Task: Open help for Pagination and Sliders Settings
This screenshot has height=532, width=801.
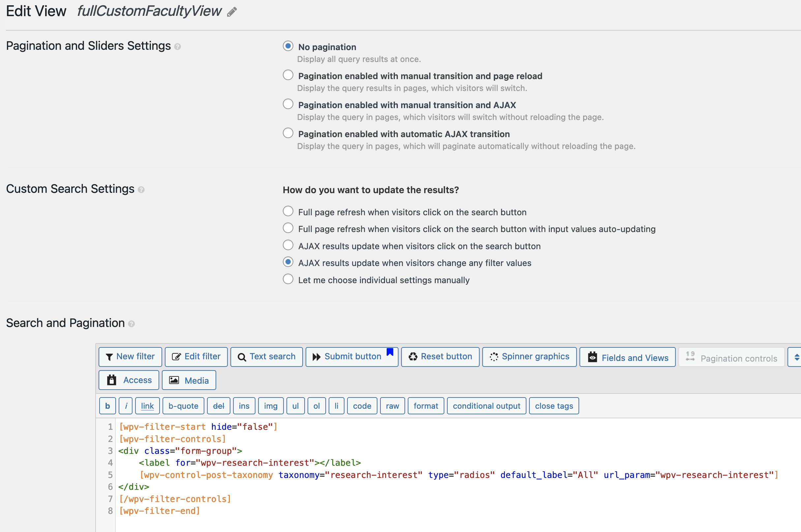Action: tap(177, 47)
